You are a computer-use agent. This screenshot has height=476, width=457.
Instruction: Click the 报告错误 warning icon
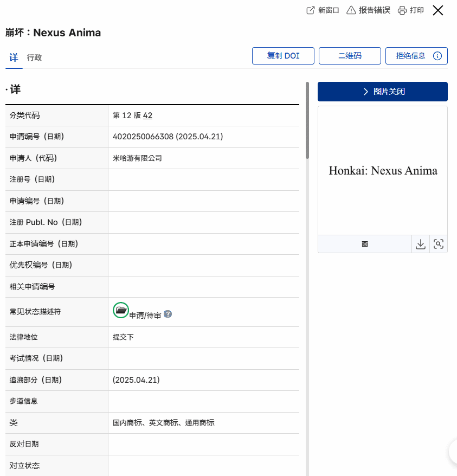point(352,10)
